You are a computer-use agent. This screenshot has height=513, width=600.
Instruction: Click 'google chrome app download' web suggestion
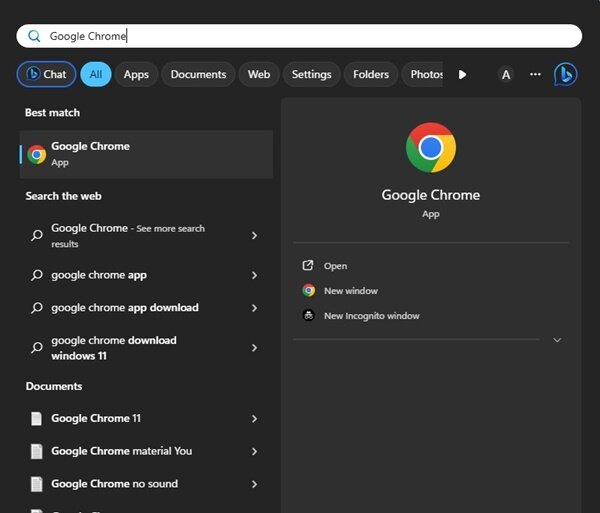tap(146, 308)
